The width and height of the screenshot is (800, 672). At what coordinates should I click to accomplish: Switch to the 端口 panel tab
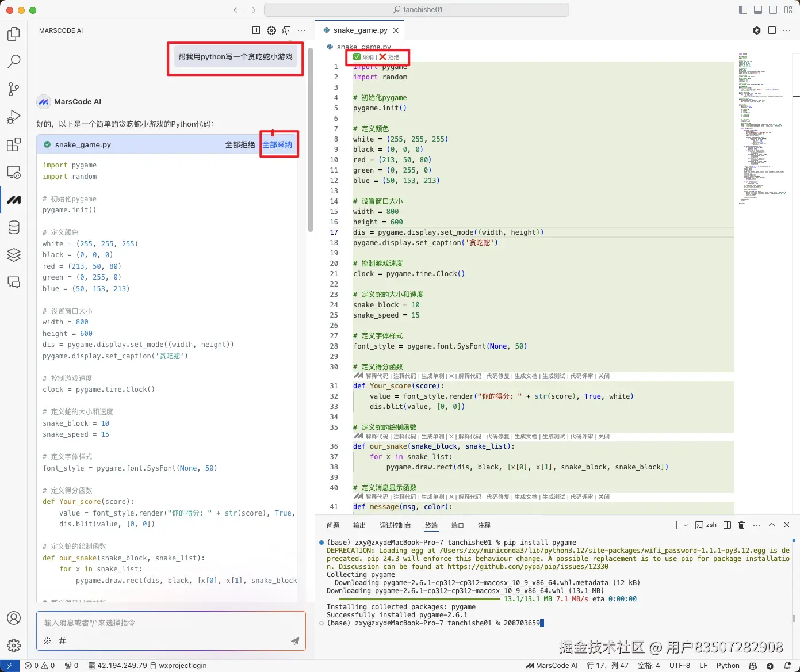tap(458, 525)
